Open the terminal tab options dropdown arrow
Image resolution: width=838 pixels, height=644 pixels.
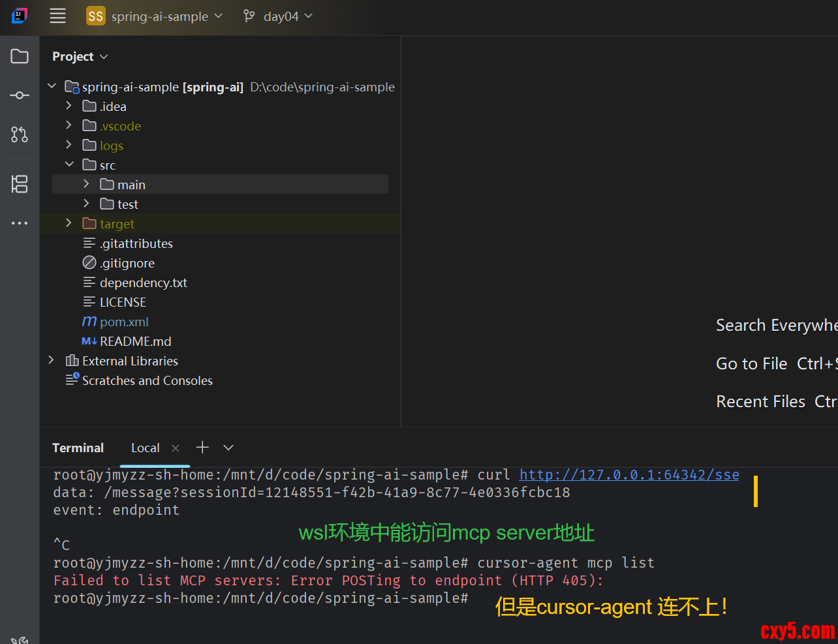pyautogui.click(x=228, y=448)
